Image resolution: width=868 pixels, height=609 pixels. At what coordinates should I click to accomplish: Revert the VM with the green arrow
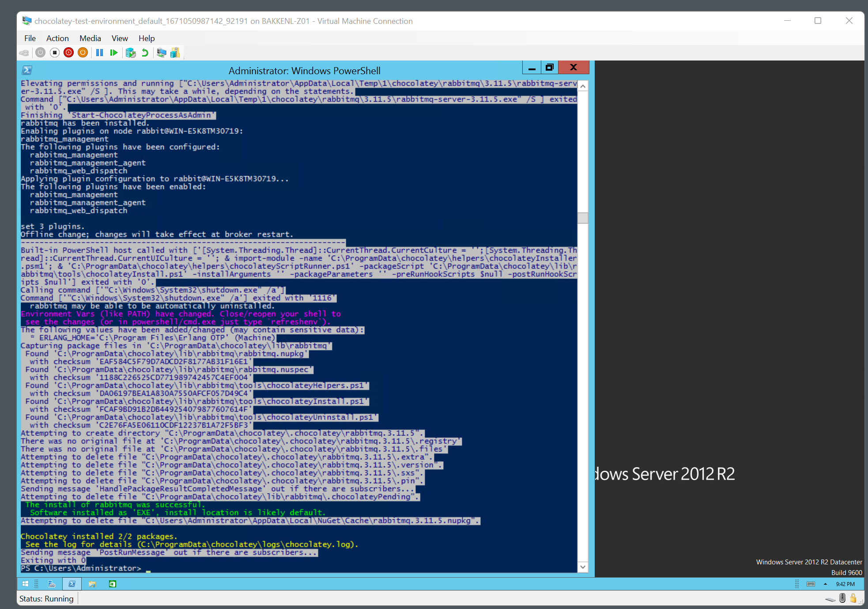click(x=145, y=53)
